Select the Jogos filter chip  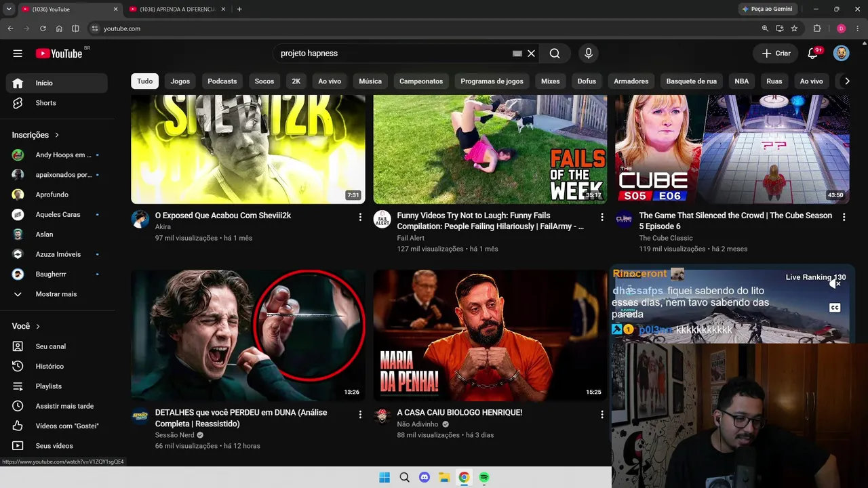(180, 81)
